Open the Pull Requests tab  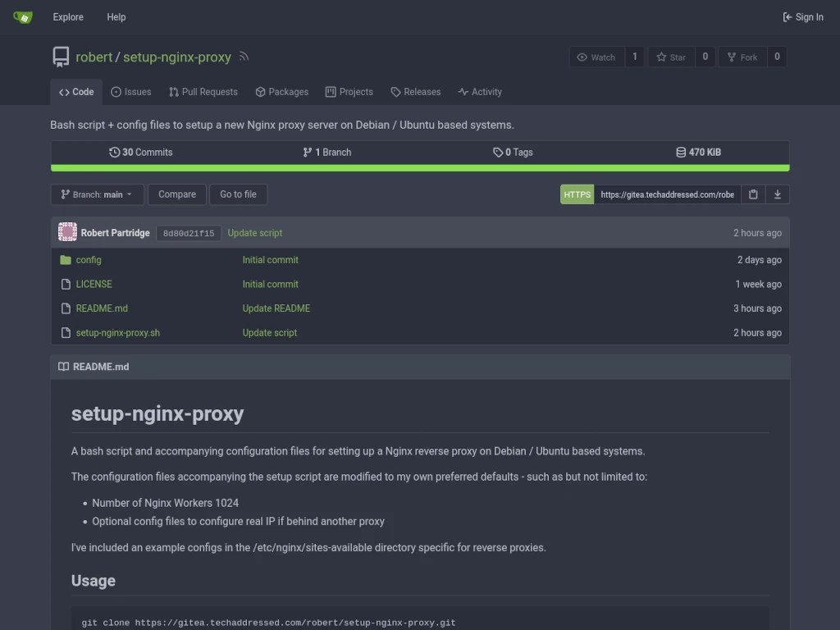pos(203,92)
